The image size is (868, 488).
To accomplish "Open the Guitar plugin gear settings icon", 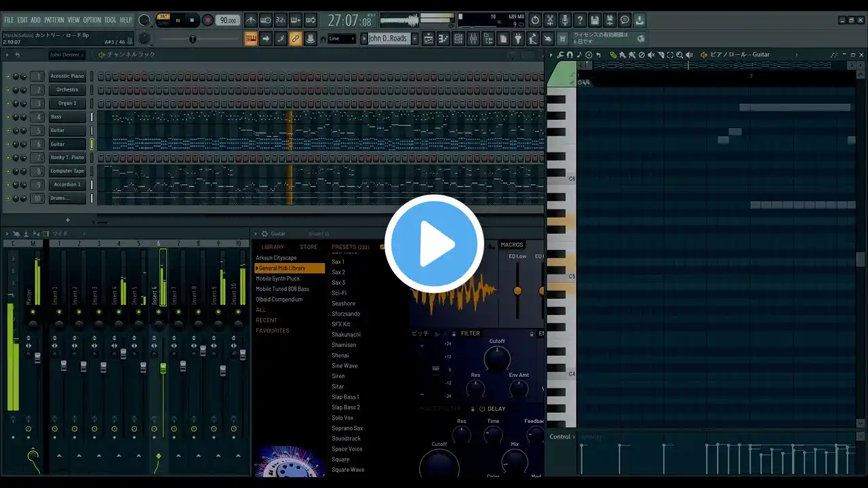I will [x=264, y=234].
